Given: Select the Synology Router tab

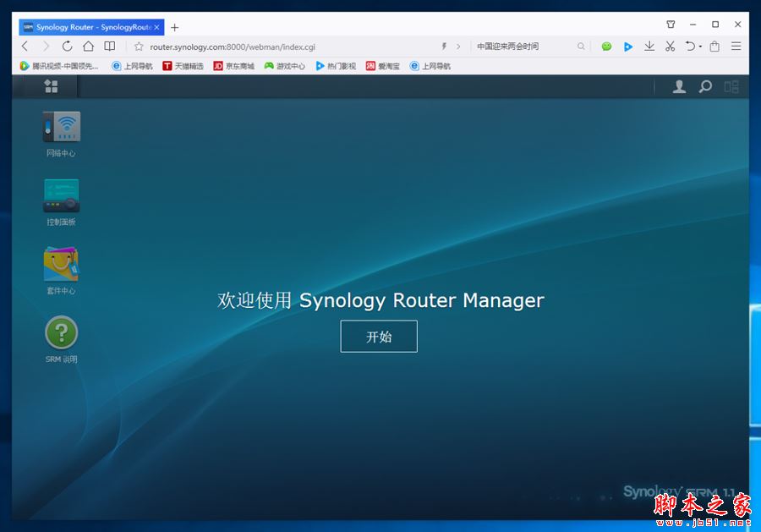Looking at the screenshot, I should [x=91, y=27].
